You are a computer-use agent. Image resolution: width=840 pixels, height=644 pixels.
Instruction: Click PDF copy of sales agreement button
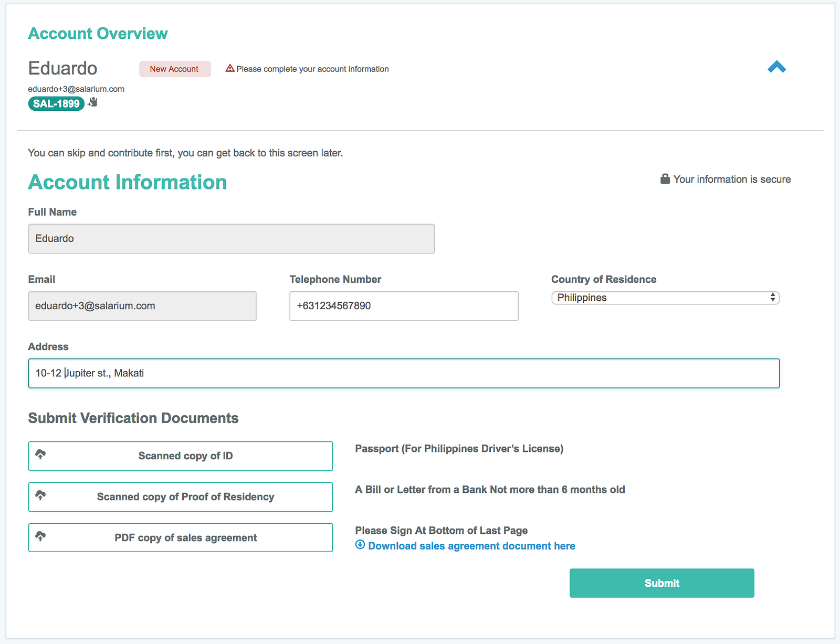click(181, 537)
